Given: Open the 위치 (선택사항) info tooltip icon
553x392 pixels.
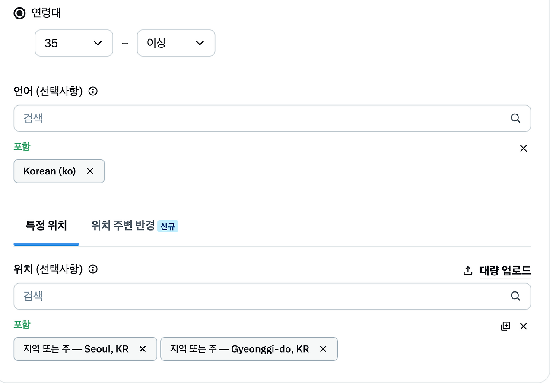Looking at the screenshot, I should (92, 269).
